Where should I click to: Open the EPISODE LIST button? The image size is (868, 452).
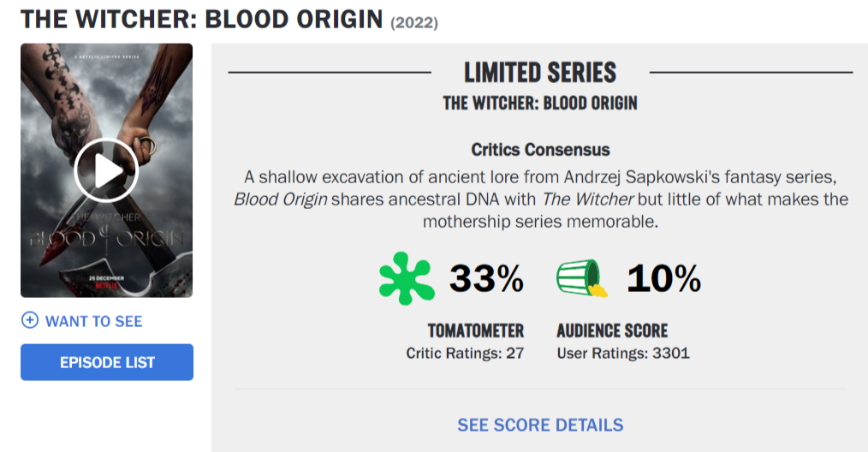coord(107,362)
